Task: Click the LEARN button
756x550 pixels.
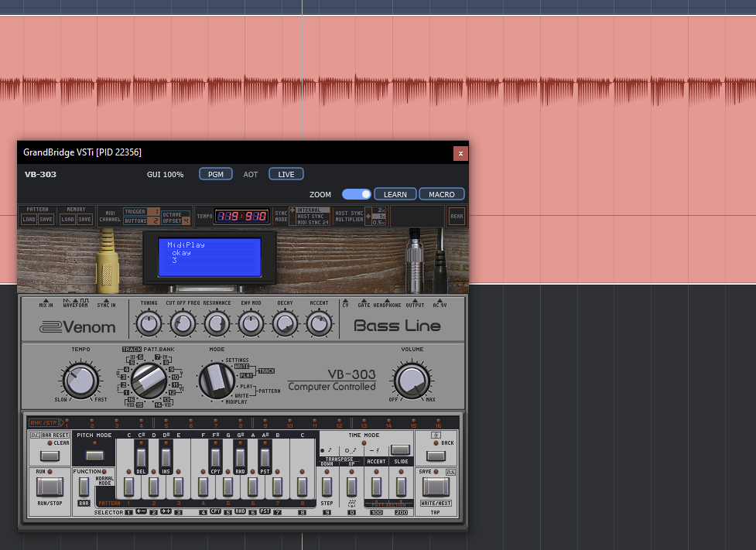Action: 395,194
